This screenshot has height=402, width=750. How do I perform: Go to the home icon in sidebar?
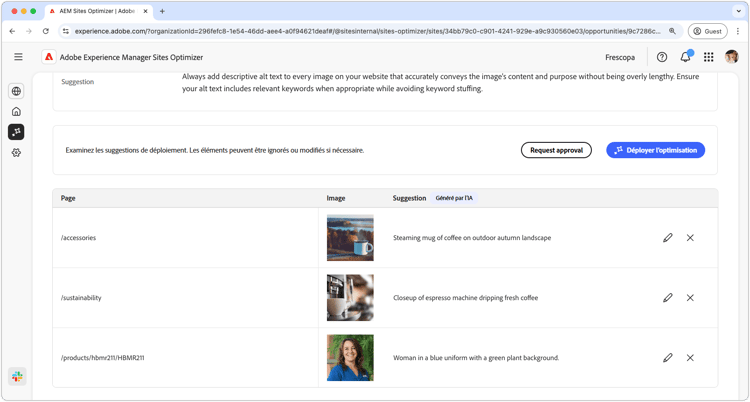pos(16,112)
